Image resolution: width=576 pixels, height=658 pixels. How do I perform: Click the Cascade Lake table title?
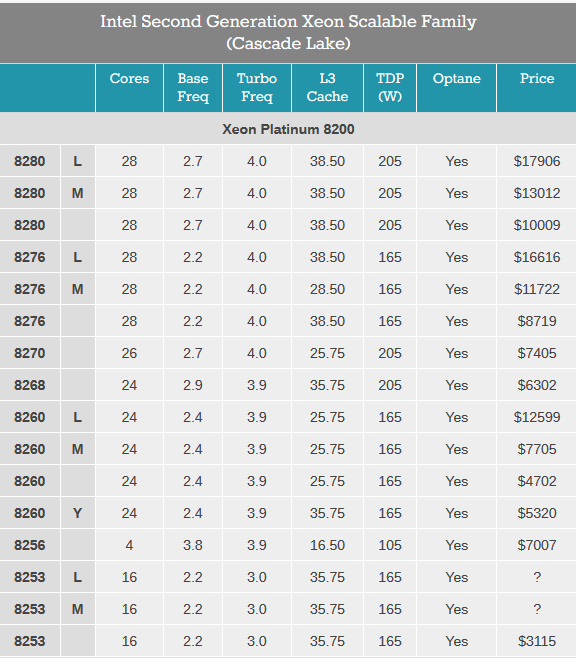(288, 32)
